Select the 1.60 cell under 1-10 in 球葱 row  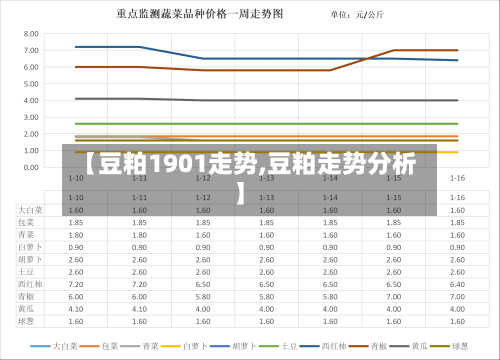click(x=76, y=322)
